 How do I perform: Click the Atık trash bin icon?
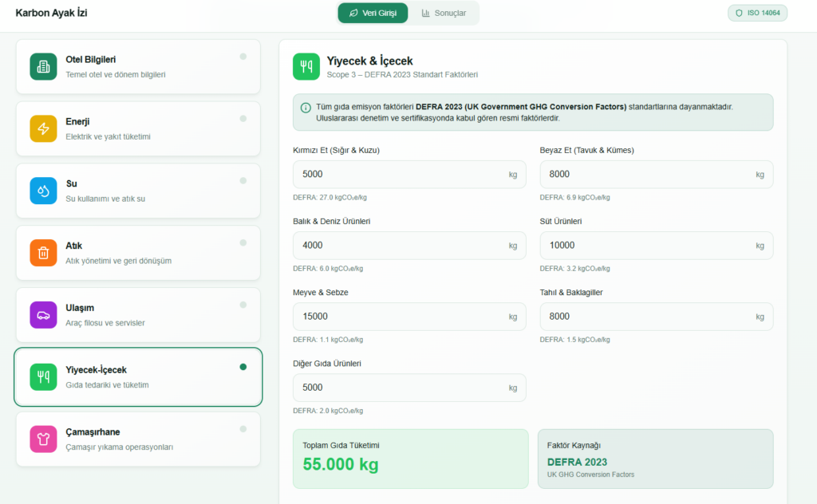(x=43, y=253)
